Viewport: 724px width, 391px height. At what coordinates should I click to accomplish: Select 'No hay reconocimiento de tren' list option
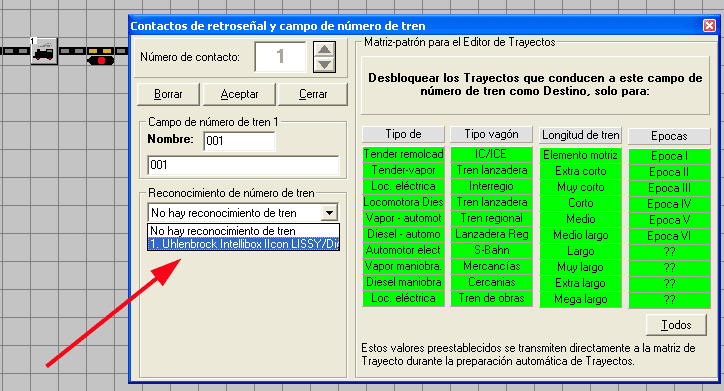(x=243, y=230)
